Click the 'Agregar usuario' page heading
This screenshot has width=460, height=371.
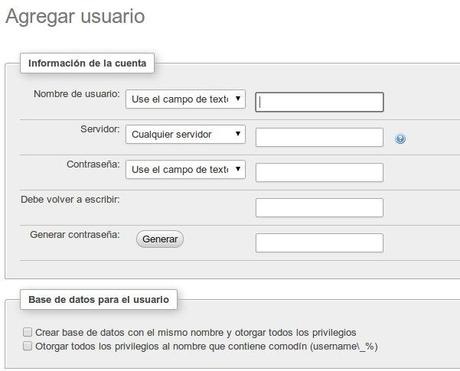[75, 16]
